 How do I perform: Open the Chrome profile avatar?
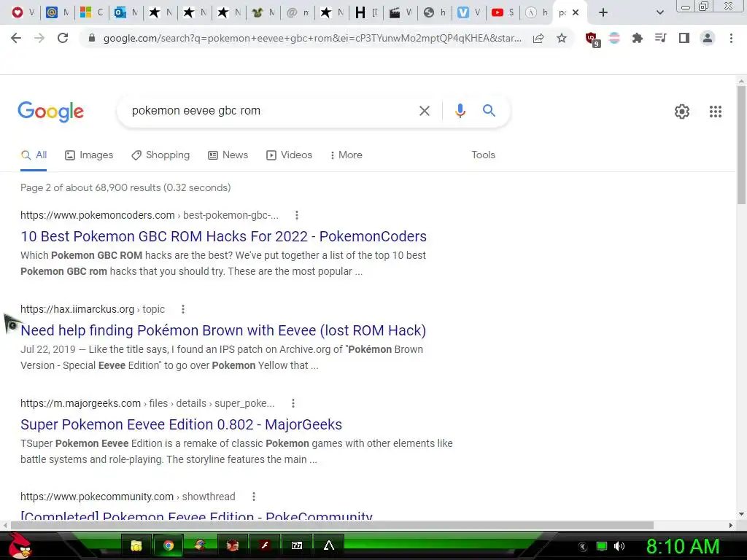click(708, 38)
